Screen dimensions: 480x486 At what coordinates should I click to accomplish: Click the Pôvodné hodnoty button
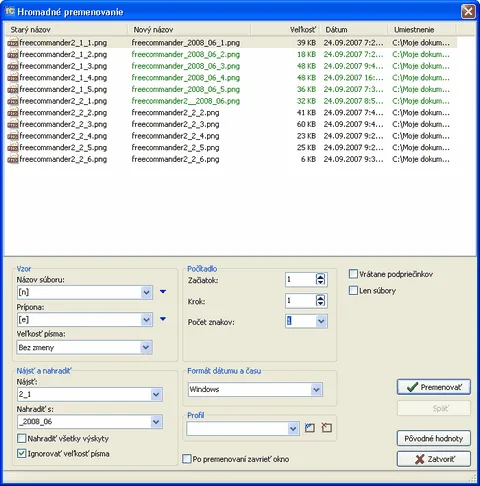434,438
